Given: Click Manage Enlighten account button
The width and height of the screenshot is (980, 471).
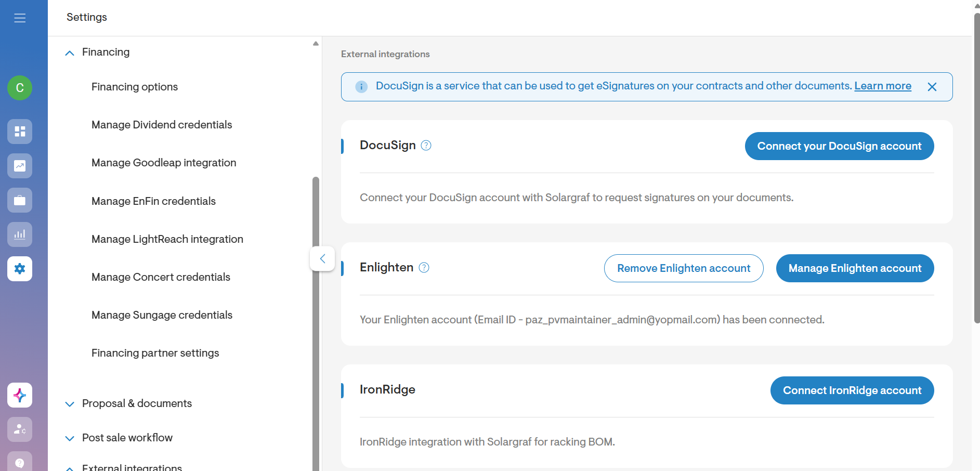Looking at the screenshot, I should point(855,268).
